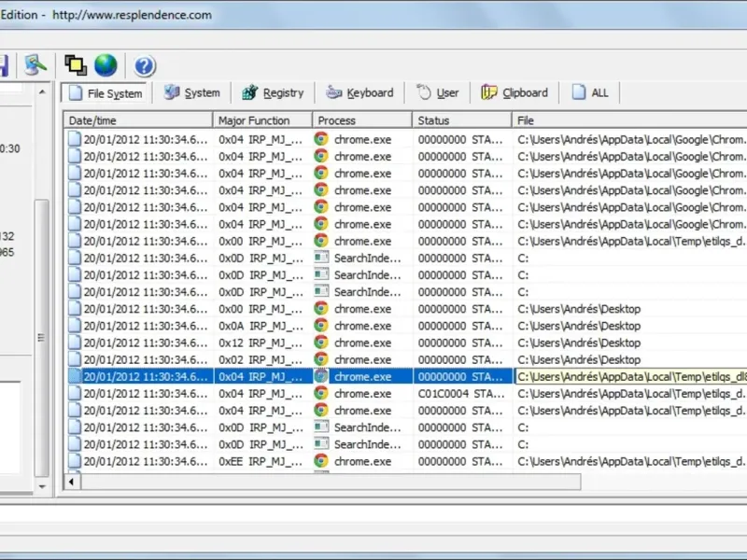
Task: Sort by the Major Function column header
Action: click(262, 120)
